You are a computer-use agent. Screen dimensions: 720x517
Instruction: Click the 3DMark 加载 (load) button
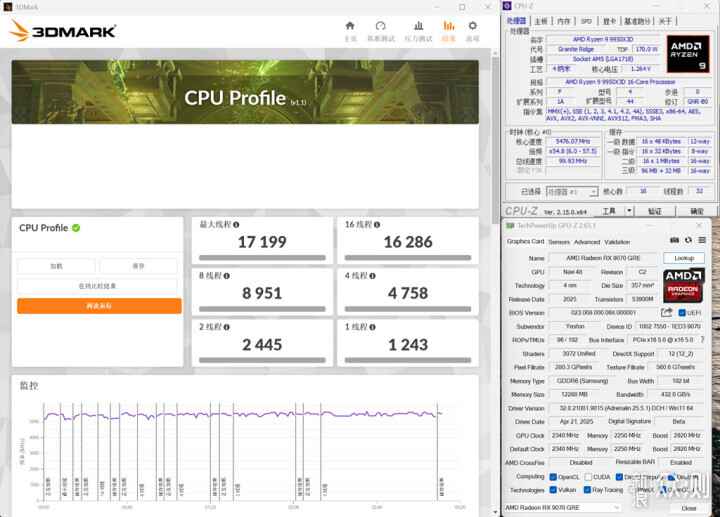(56, 266)
